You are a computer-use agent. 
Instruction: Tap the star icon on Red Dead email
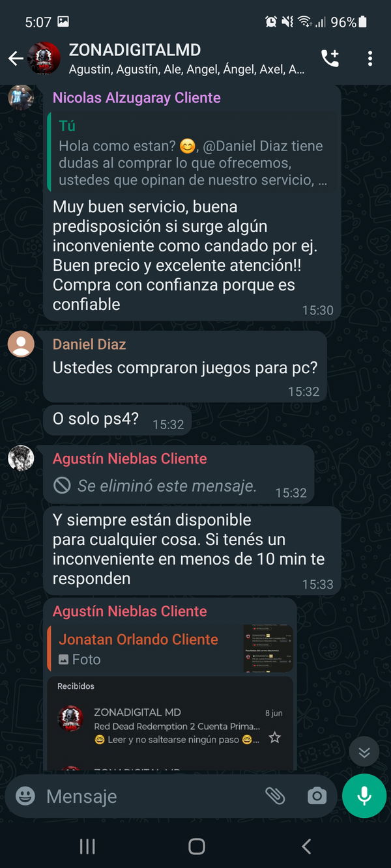(275, 738)
